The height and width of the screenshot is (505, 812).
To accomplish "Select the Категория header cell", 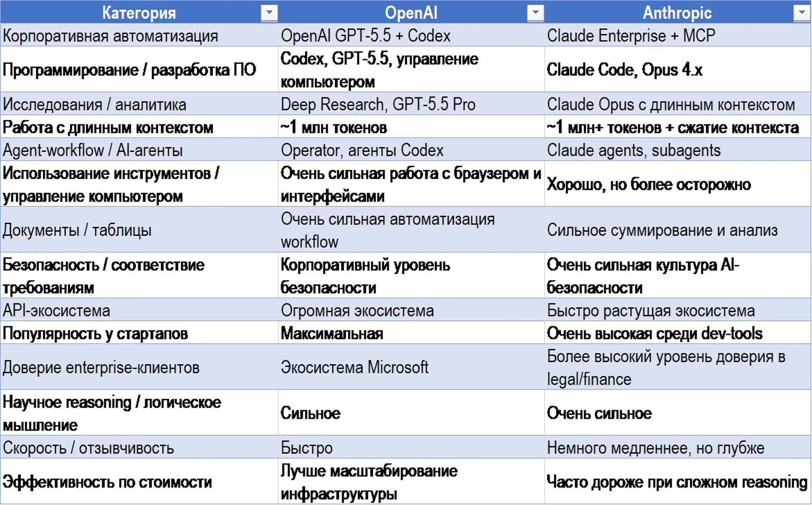I will click(139, 12).
